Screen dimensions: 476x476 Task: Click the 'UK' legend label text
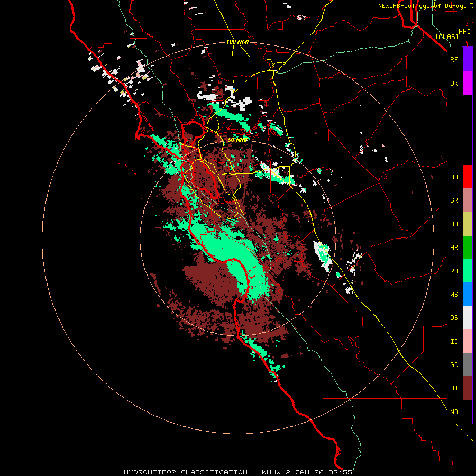click(x=454, y=83)
